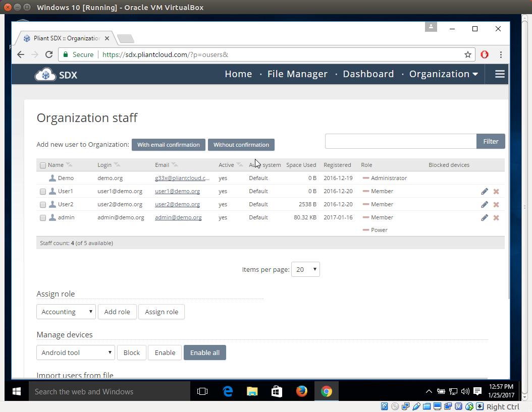Image resolution: width=532 pixels, height=412 pixels.
Task: Open Dashboard in the navigation bar
Action: tap(368, 74)
